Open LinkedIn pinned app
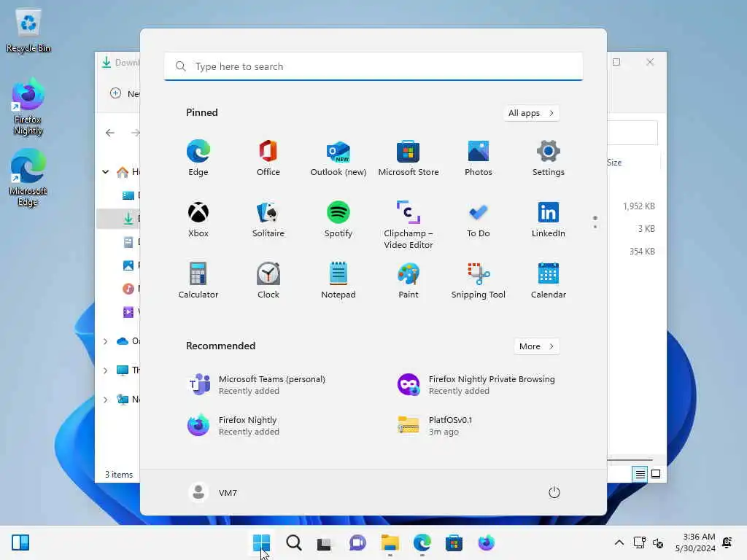Screen dimensions: 747x560 [549, 219]
